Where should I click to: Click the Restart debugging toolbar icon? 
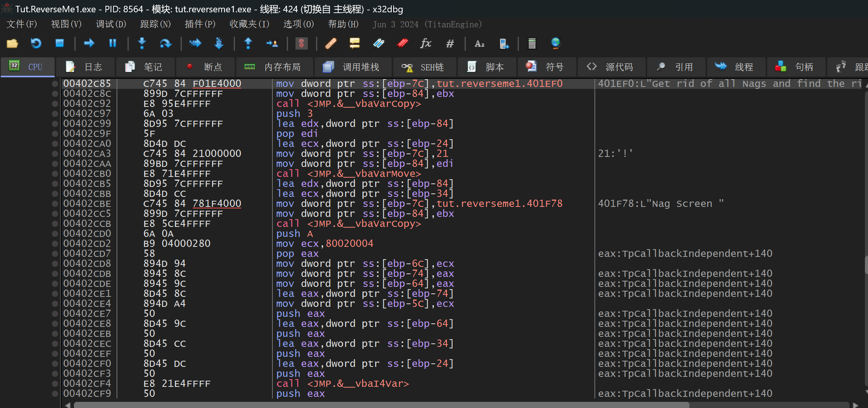point(36,43)
